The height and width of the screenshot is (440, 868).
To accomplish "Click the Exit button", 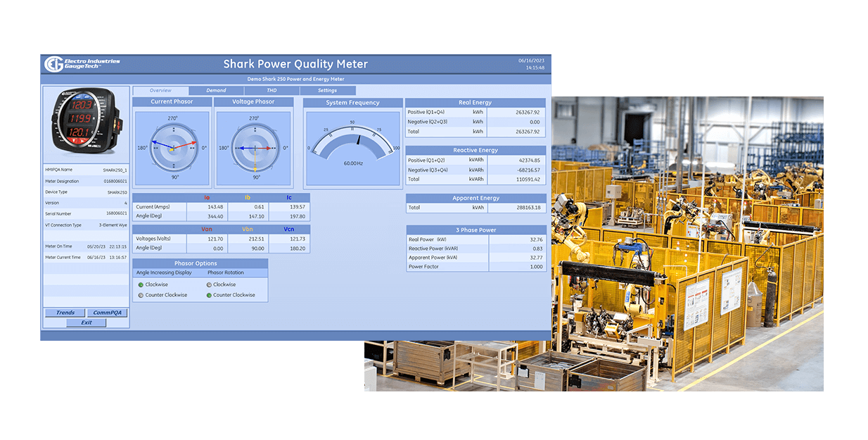I will pyautogui.click(x=86, y=322).
